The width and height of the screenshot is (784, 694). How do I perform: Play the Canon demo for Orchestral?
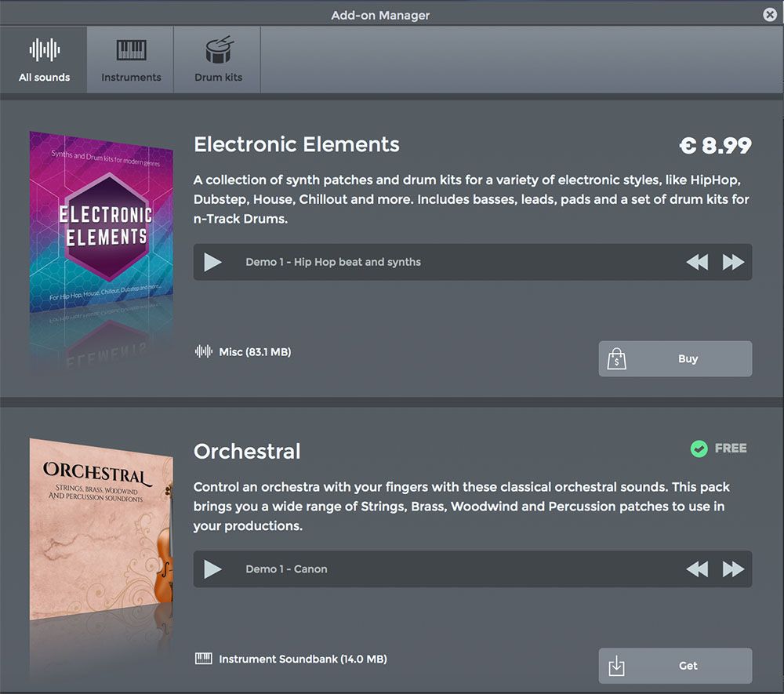click(x=212, y=569)
